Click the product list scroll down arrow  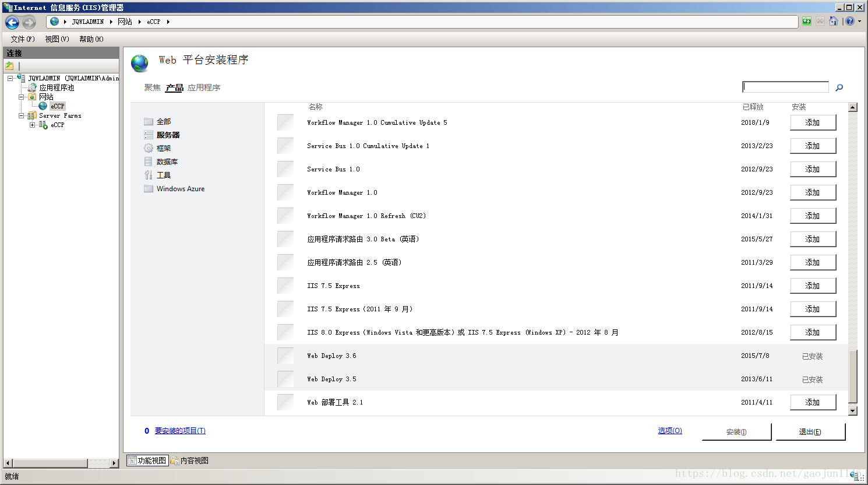pos(853,411)
